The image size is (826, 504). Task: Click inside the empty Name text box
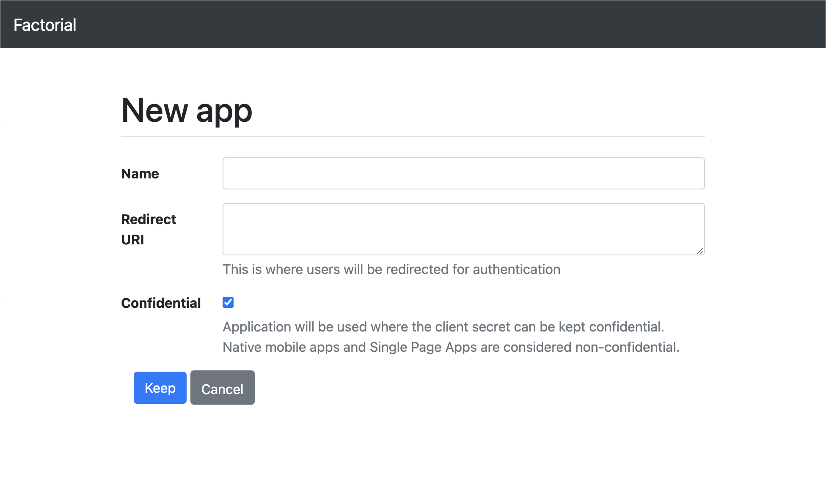click(x=463, y=173)
